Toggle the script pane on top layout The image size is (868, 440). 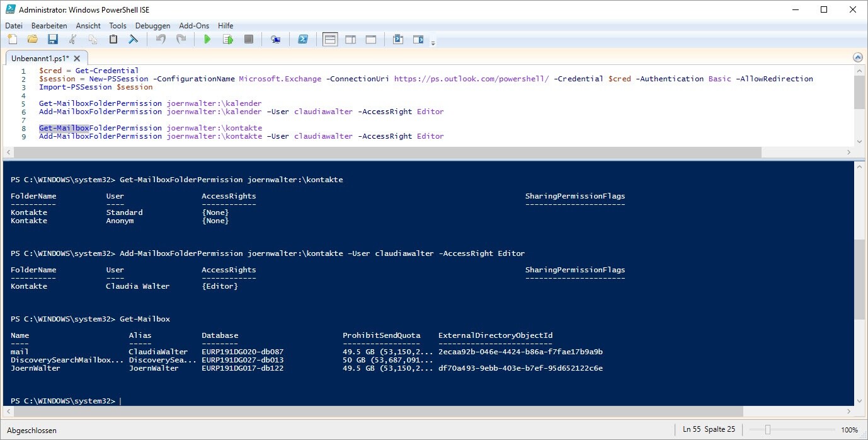pyautogui.click(x=330, y=40)
